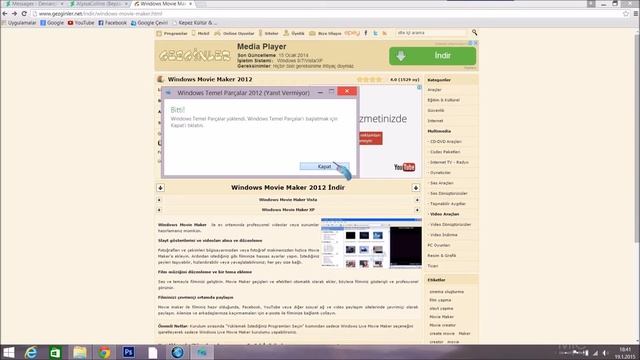Select the Windows Movie Maker browser tab
This screenshot has height=360, width=640.
[163, 4]
